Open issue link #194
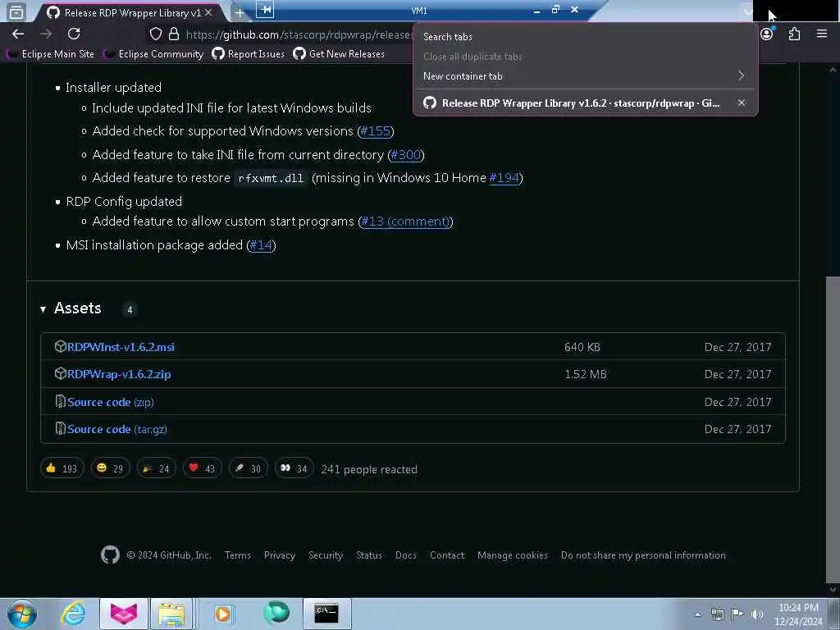The width and height of the screenshot is (840, 630). tap(504, 178)
